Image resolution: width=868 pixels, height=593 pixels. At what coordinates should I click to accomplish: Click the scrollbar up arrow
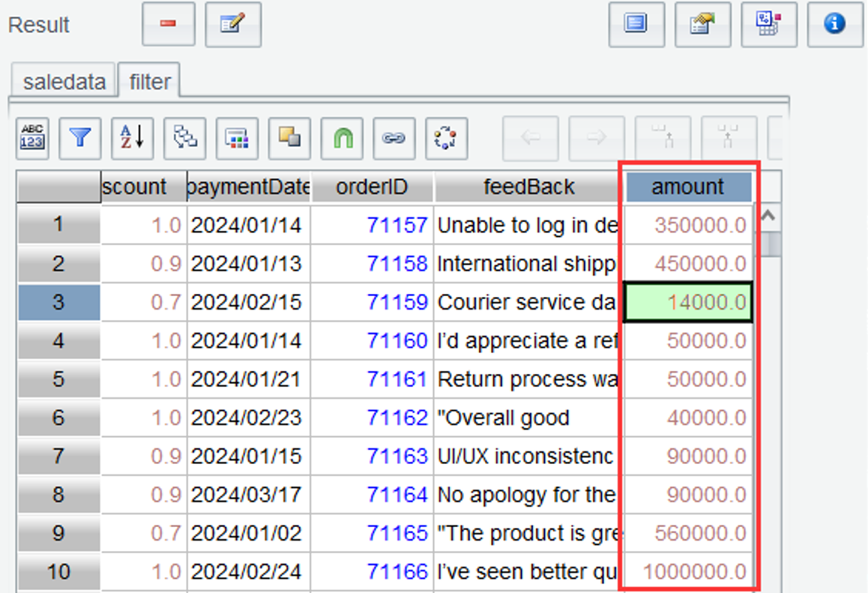768,218
